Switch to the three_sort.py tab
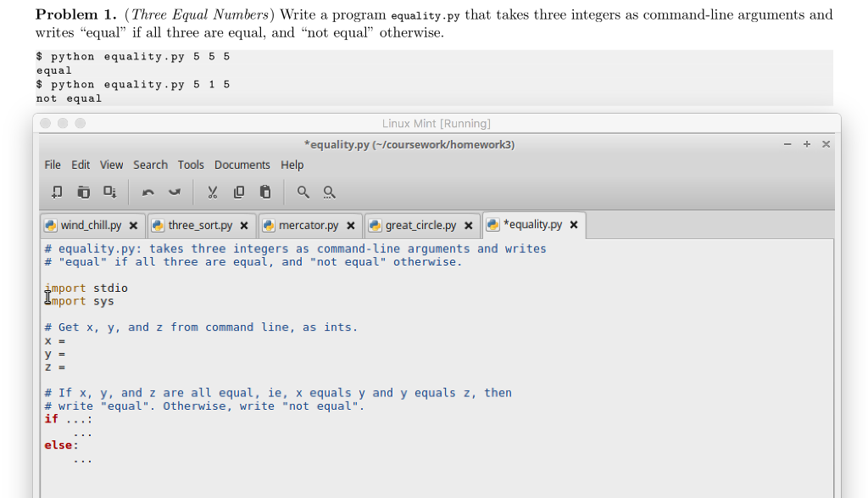Image resolution: width=868 pixels, height=498 pixels. [x=198, y=225]
